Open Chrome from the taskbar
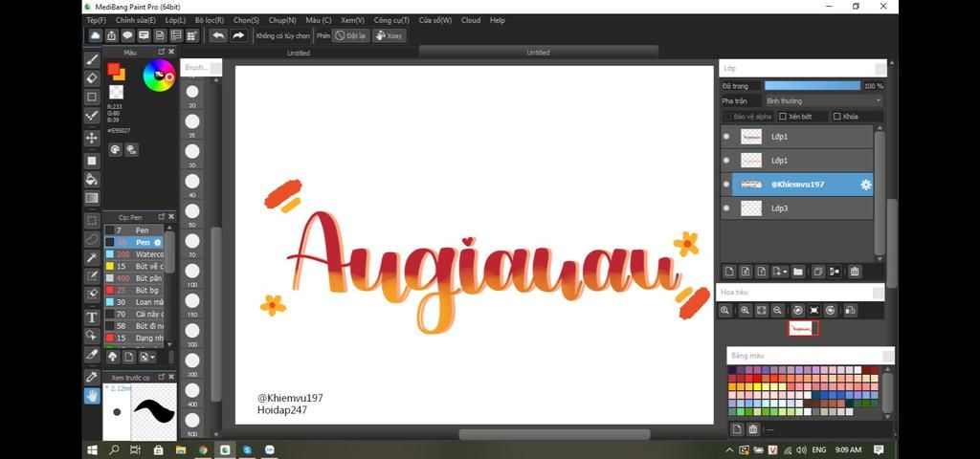980x459 pixels. click(203, 449)
